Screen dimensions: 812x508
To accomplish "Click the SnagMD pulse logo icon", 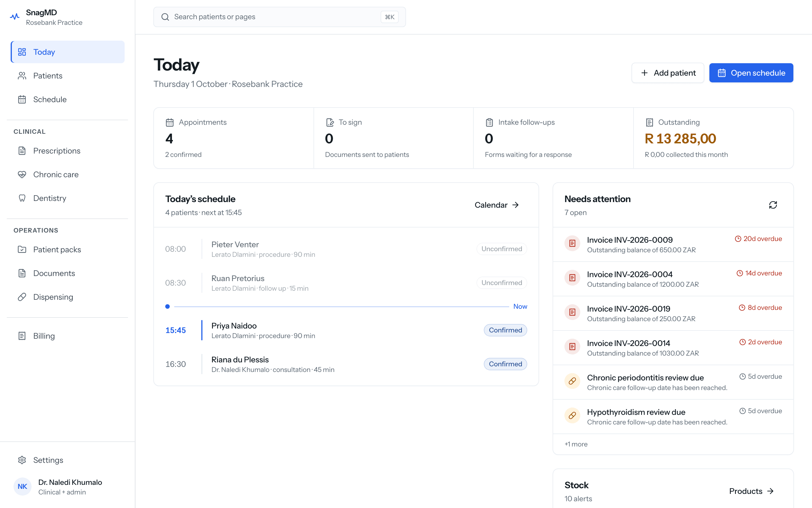I will click(x=15, y=16).
